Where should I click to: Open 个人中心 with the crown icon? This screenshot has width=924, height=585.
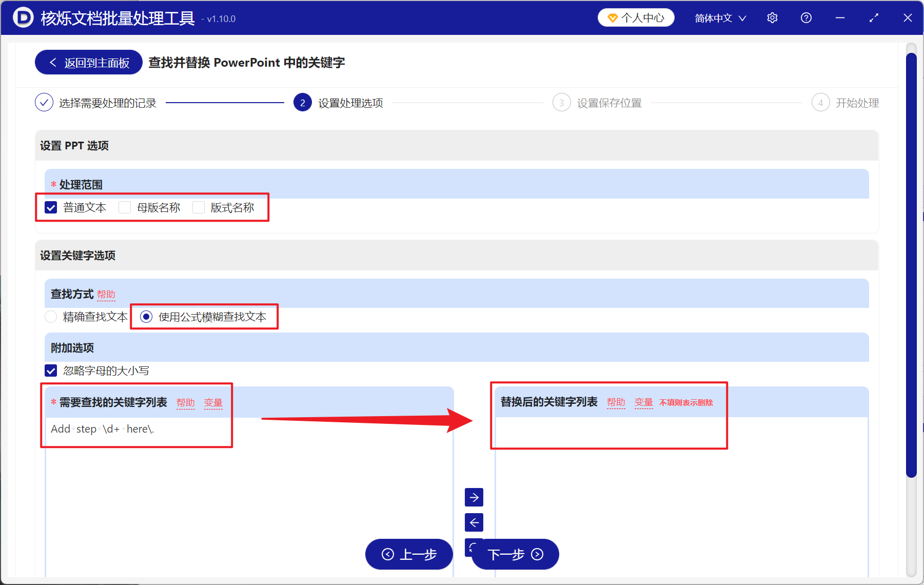click(x=636, y=17)
